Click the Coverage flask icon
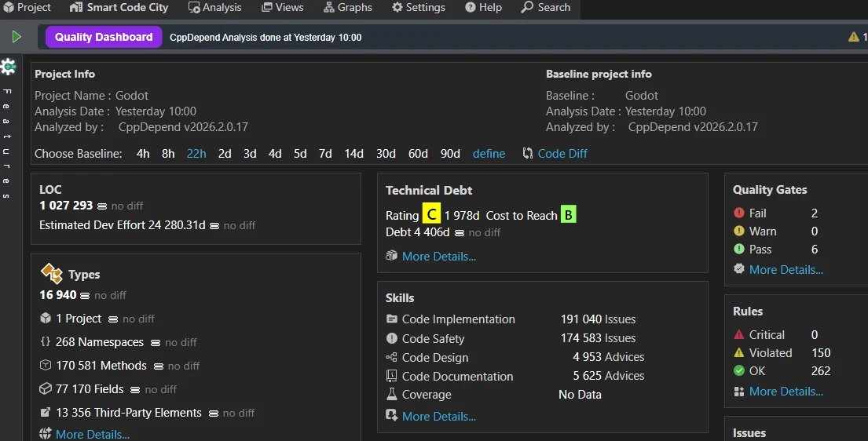 [x=392, y=395]
